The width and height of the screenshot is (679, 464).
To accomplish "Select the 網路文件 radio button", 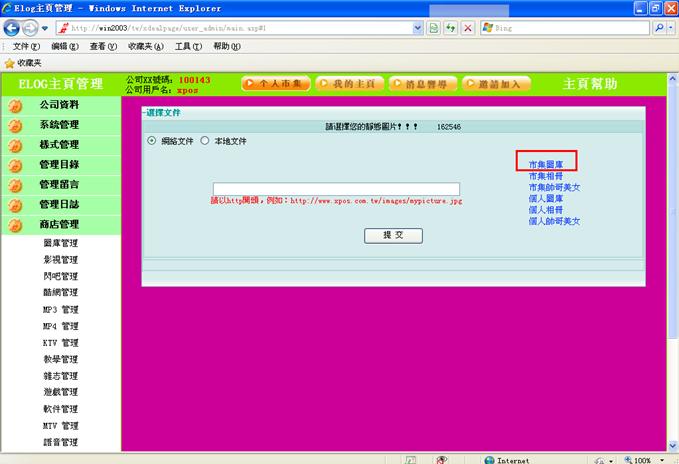I will click(x=152, y=141).
